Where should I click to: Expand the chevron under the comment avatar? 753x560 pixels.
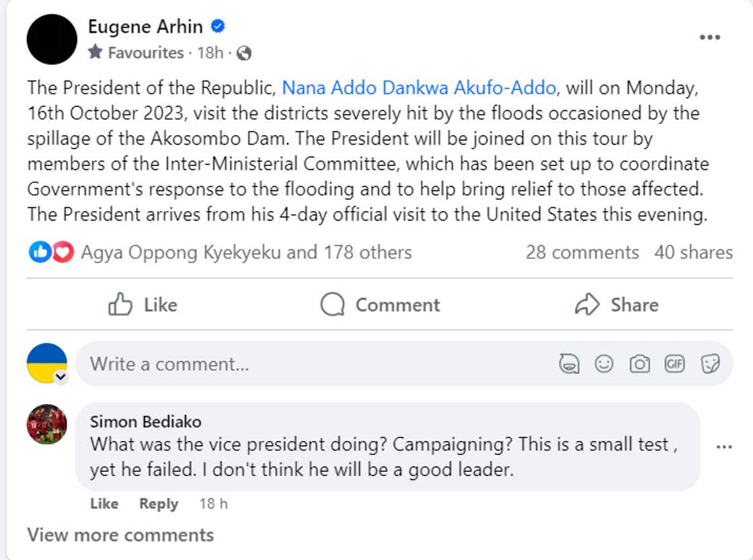click(x=61, y=378)
